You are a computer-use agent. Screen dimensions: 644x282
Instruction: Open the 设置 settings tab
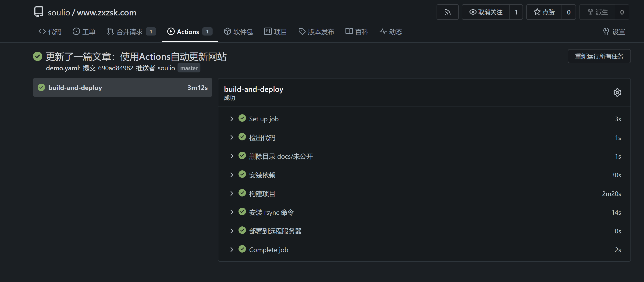click(614, 32)
